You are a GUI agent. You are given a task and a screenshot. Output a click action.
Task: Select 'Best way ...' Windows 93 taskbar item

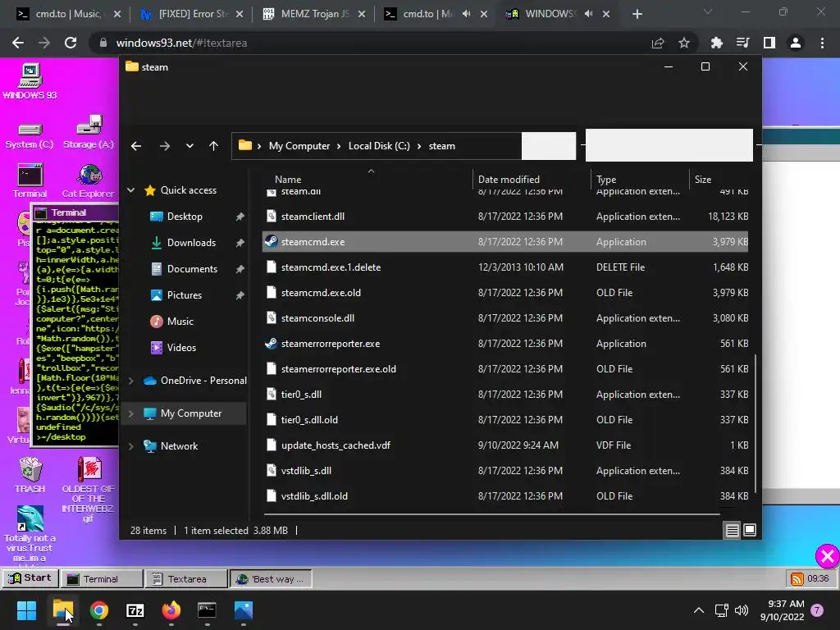click(x=271, y=578)
